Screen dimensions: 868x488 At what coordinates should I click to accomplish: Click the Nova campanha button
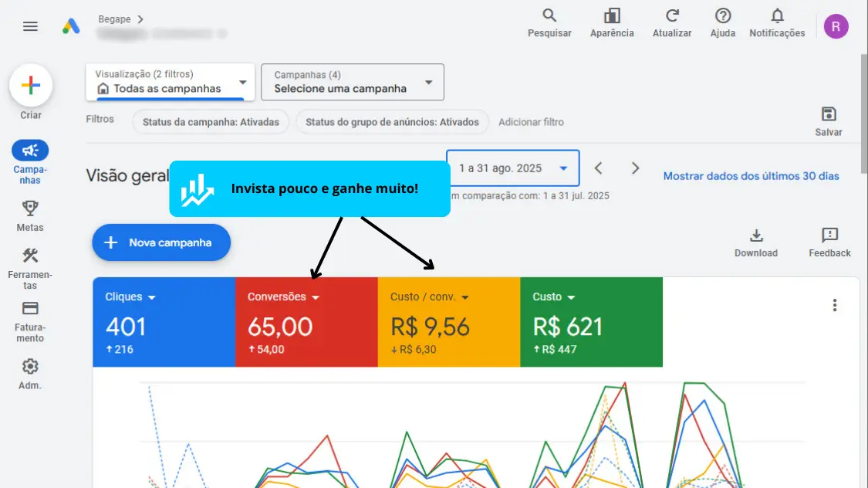click(x=161, y=242)
